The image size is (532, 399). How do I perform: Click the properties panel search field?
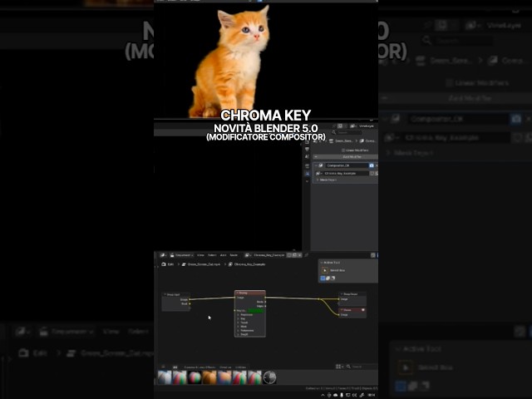[347, 133]
